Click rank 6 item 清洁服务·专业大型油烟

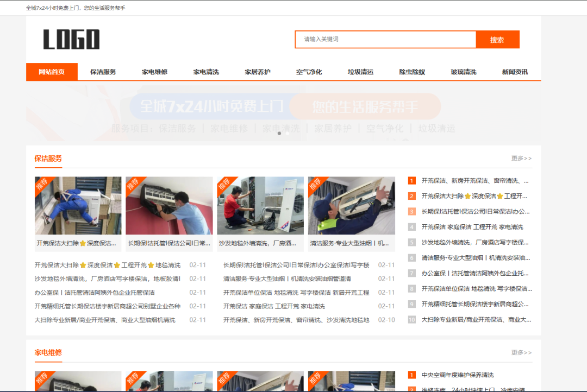(476, 258)
